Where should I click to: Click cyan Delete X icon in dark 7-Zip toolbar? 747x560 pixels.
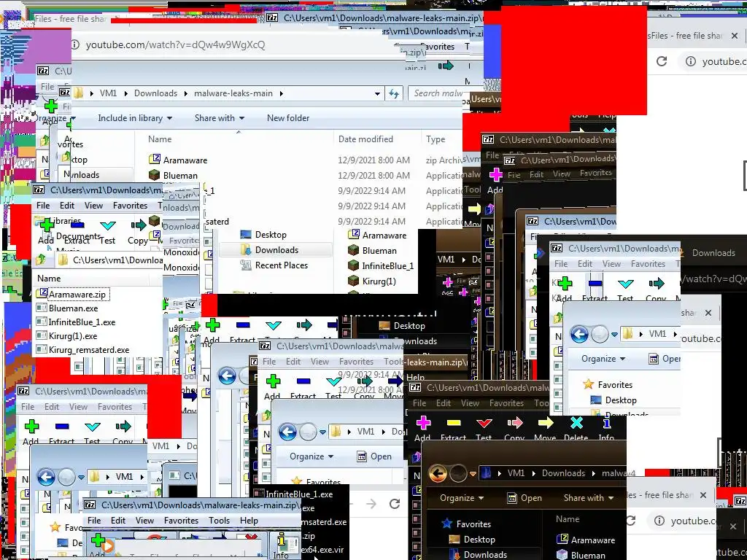576,422
